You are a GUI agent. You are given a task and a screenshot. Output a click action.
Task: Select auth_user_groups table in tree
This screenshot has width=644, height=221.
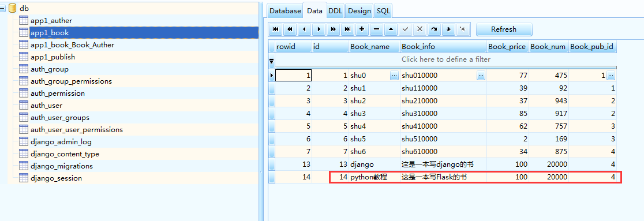(x=61, y=118)
